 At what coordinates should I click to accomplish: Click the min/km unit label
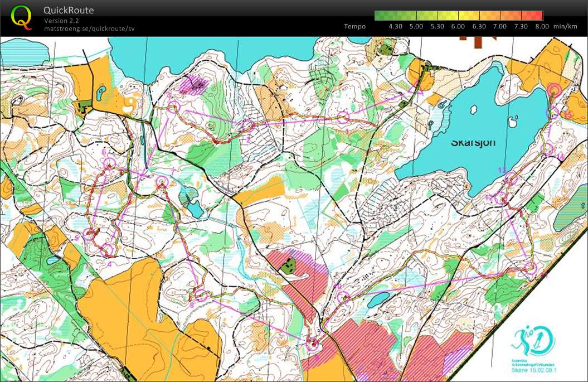[565, 26]
